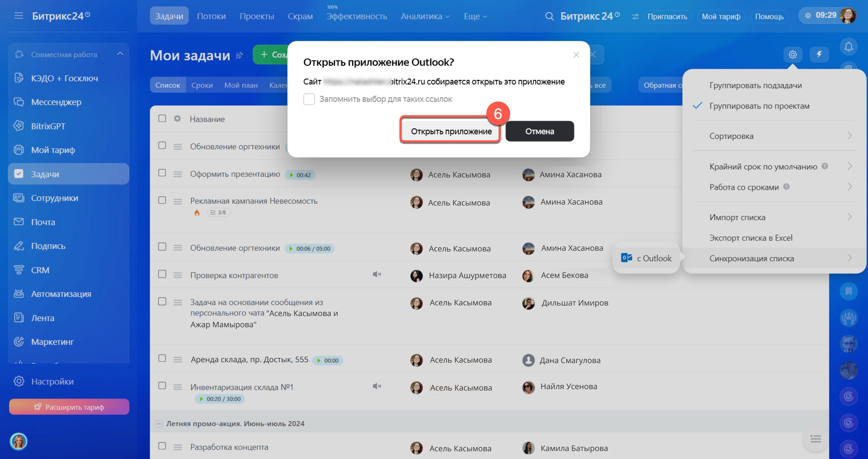Expand the Аналитика dropdown
Image resolution: width=868 pixels, height=459 pixels.
pyautogui.click(x=425, y=16)
